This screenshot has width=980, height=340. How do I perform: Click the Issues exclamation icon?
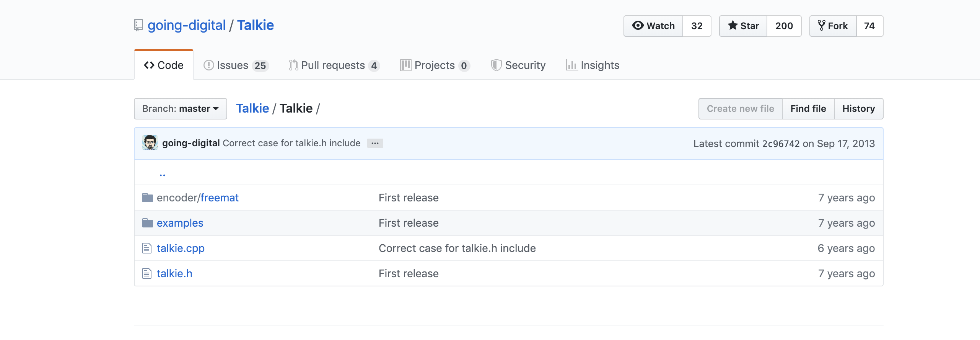click(x=208, y=65)
